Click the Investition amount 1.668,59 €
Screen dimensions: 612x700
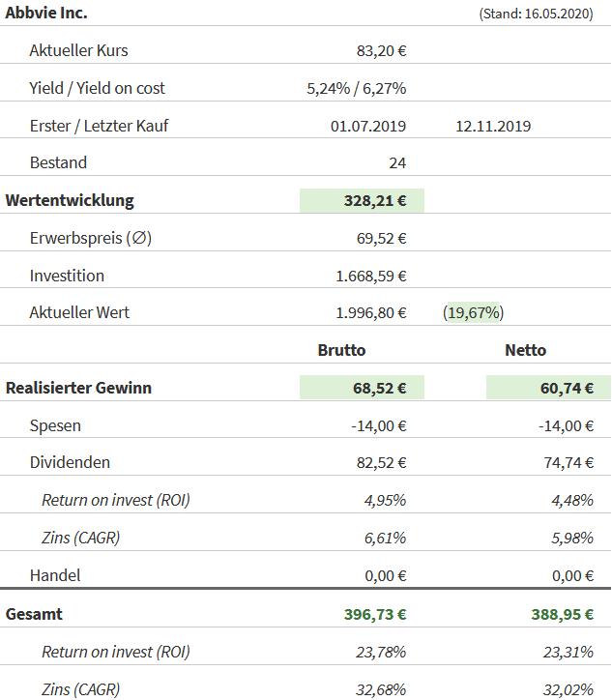pos(370,276)
